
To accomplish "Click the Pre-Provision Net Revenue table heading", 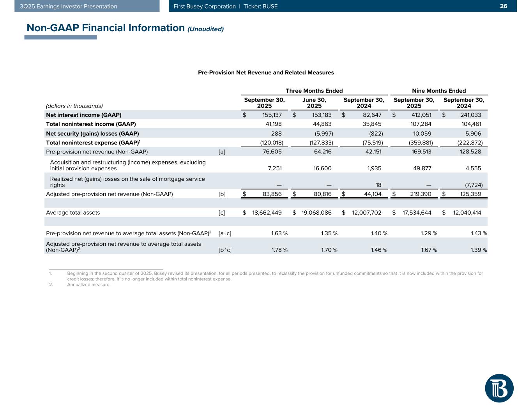I will tap(266, 72).
